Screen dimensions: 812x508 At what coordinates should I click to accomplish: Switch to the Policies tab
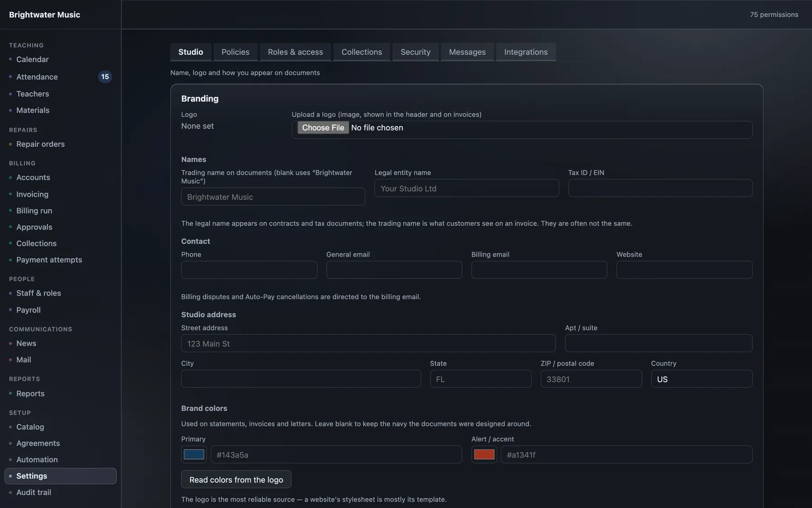(x=235, y=52)
